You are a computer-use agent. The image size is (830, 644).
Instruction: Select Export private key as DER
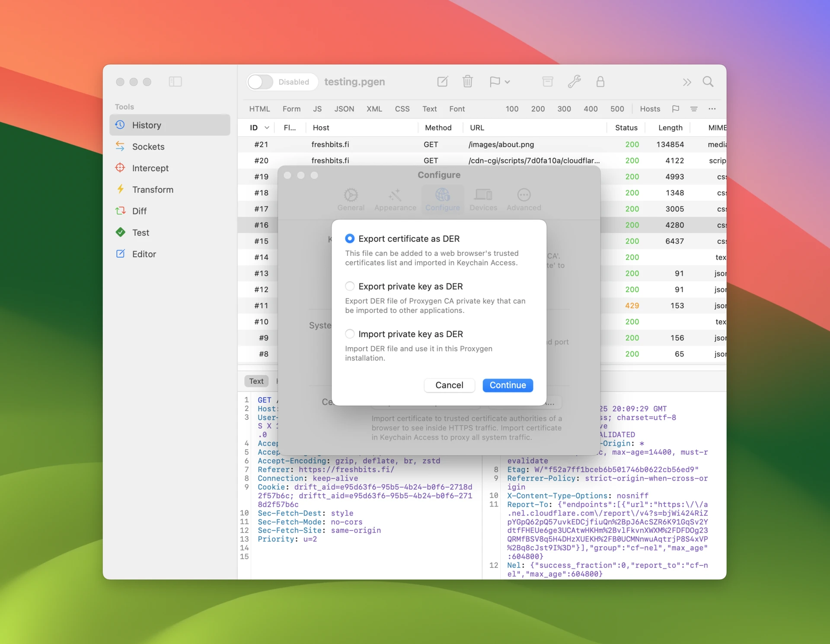point(350,286)
